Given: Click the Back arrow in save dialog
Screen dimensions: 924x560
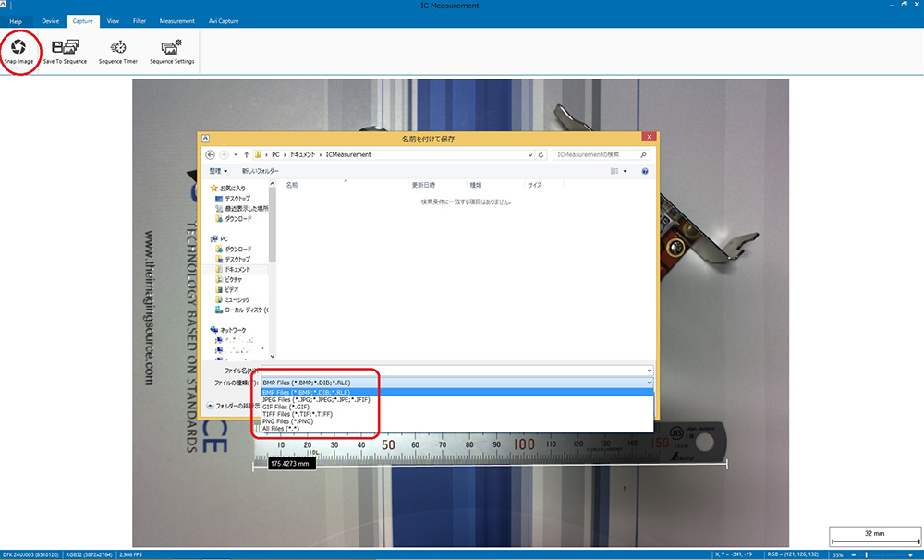Looking at the screenshot, I should [211, 155].
